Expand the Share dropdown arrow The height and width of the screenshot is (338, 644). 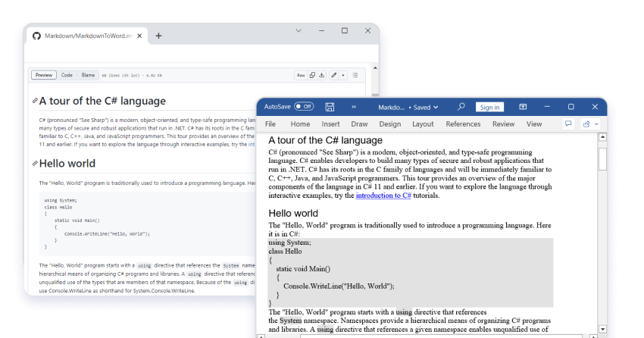click(x=596, y=124)
